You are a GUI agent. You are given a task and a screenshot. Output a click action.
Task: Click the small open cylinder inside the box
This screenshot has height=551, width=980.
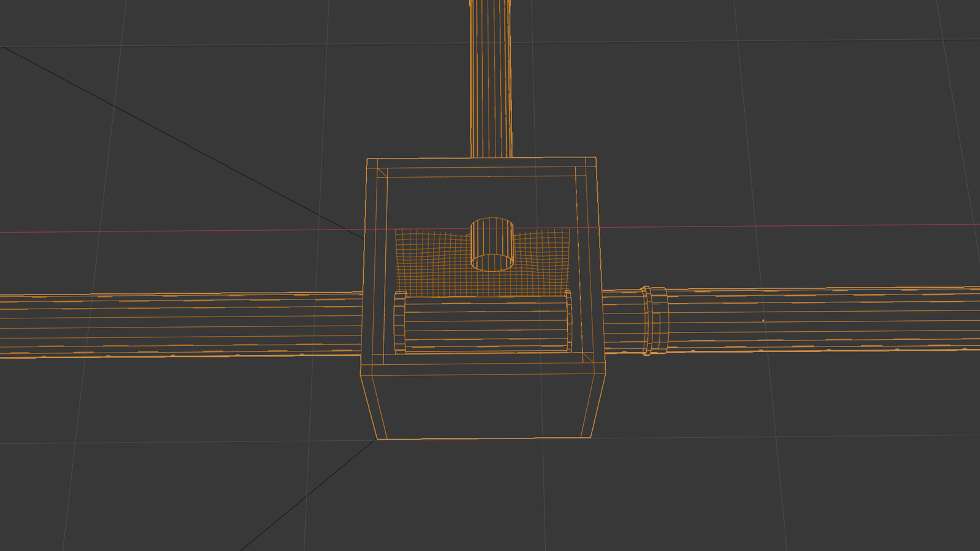pyautogui.click(x=492, y=244)
